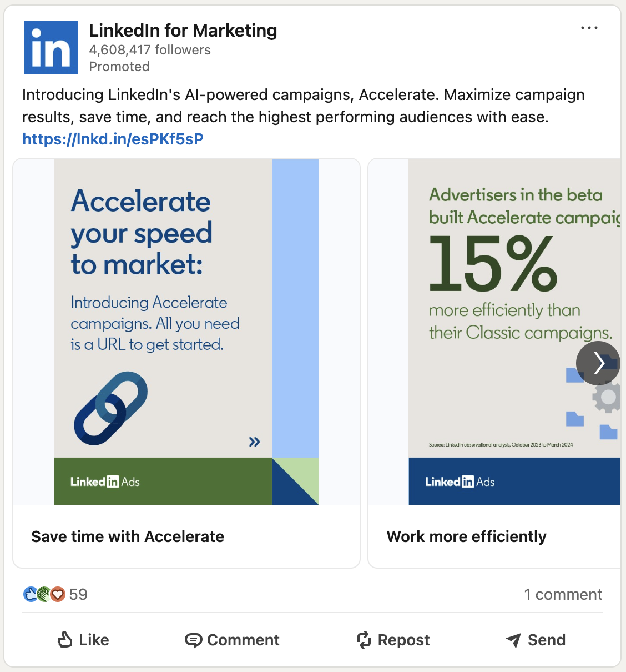626x672 pixels.
Task: Click the 59 reactions count
Action: (79, 594)
